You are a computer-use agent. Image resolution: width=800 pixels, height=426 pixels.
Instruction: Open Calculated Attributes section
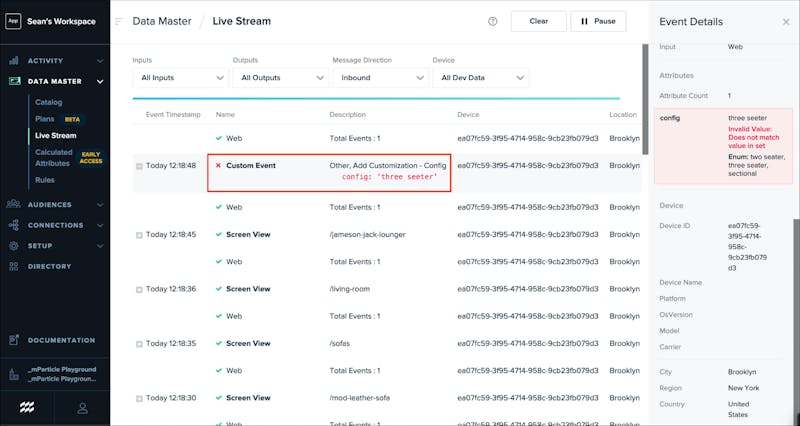pos(53,158)
